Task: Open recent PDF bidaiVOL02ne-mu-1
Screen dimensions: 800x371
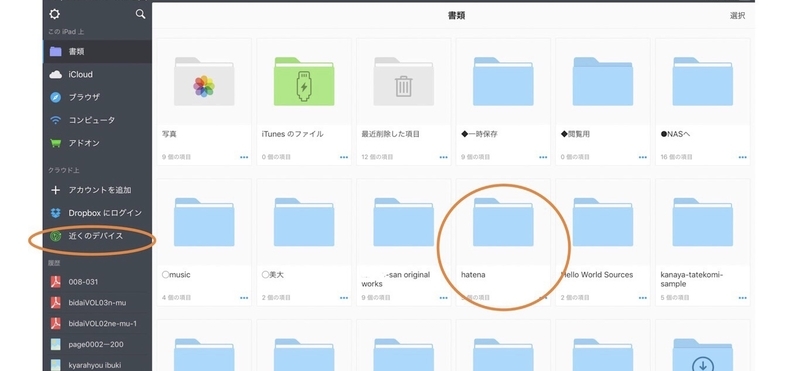Action: click(x=97, y=324)
